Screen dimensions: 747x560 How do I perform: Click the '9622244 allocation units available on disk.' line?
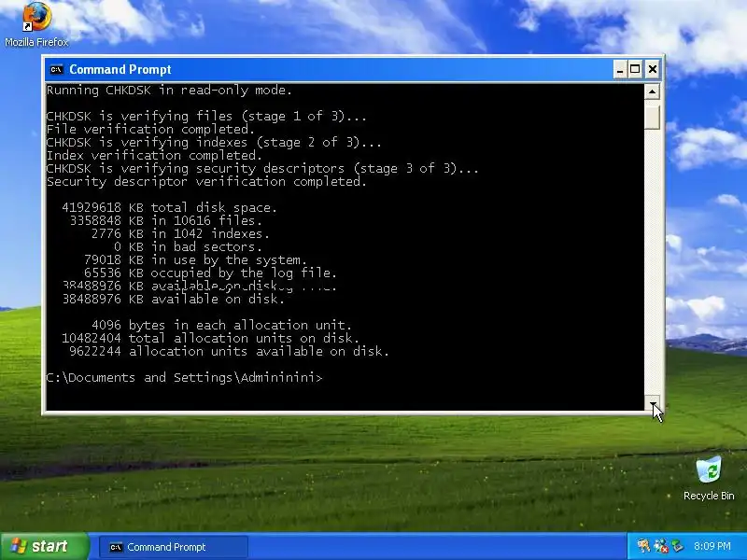click(x=229, y=352)
